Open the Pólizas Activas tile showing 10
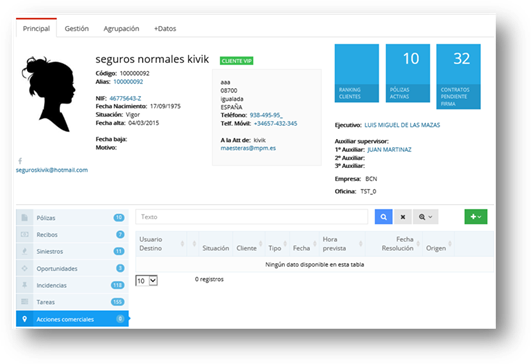The height and width of the screenshot is (364, 531). (408, 73)
